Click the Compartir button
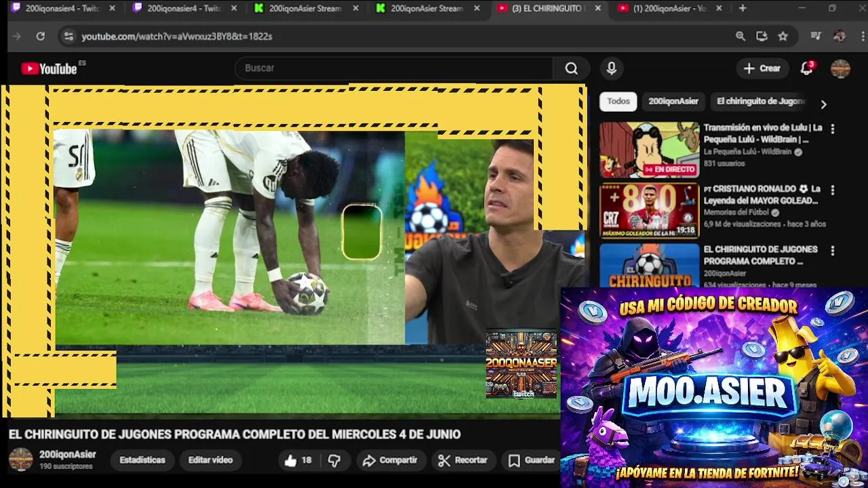Image resolution: width=868 pixels, height=488 pixels. pyautogui.click(x=390, y=460)
